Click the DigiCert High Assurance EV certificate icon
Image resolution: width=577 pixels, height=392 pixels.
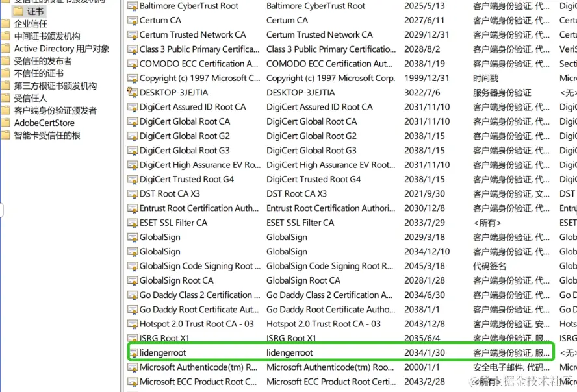tap(133, 165)
